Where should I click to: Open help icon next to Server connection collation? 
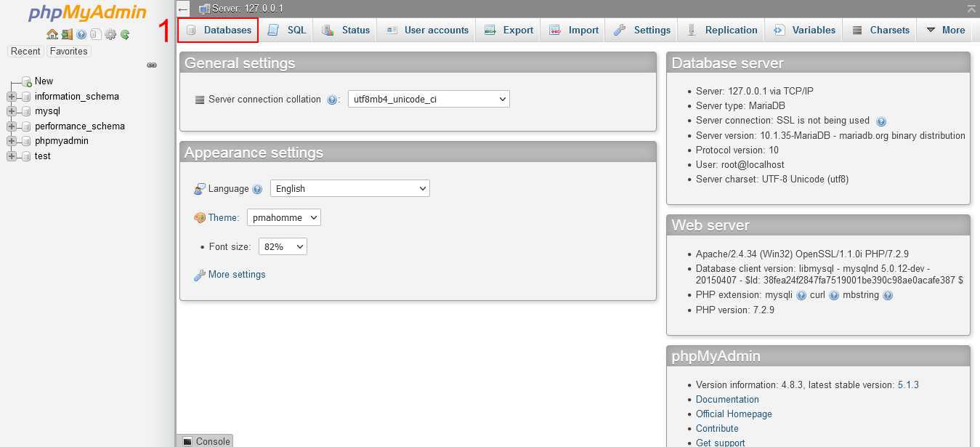(x=332, y=100)
